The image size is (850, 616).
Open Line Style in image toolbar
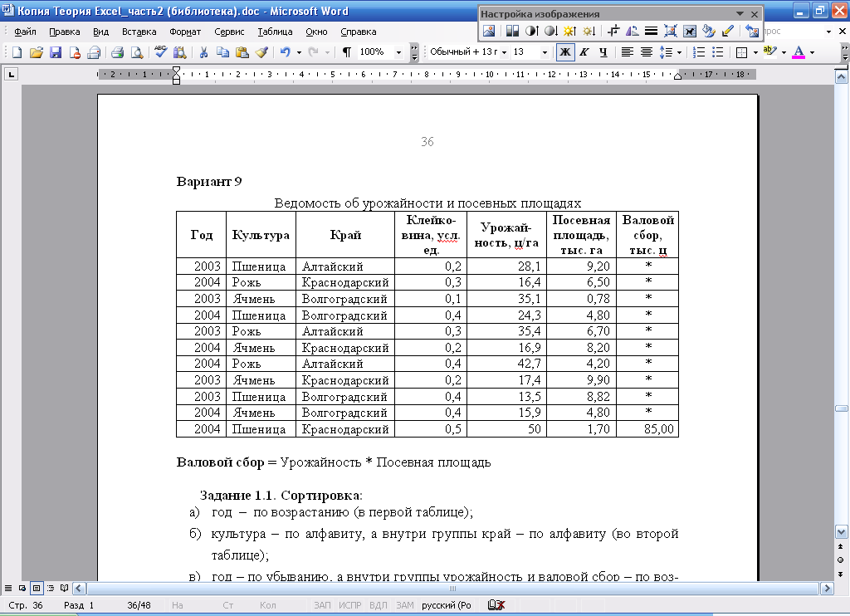pyautogui.click(x=651, y=31)
